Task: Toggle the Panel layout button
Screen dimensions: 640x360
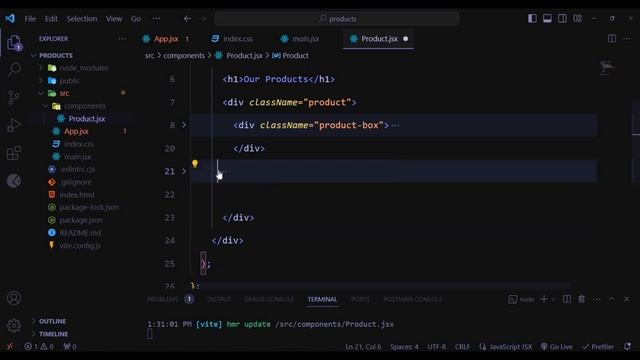Action: point(547,18)
